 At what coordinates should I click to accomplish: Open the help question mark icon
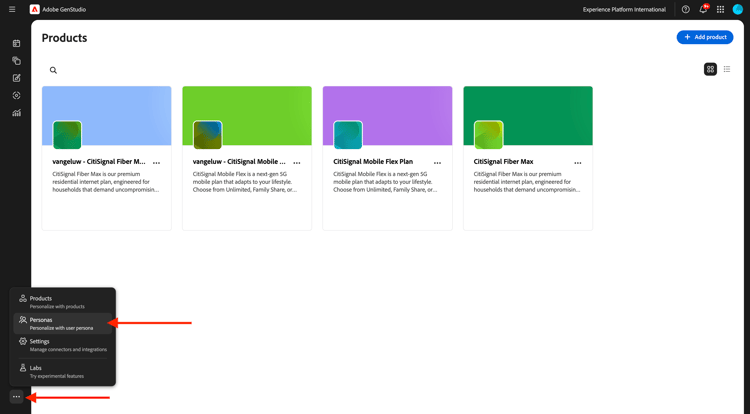click(685, 10)
